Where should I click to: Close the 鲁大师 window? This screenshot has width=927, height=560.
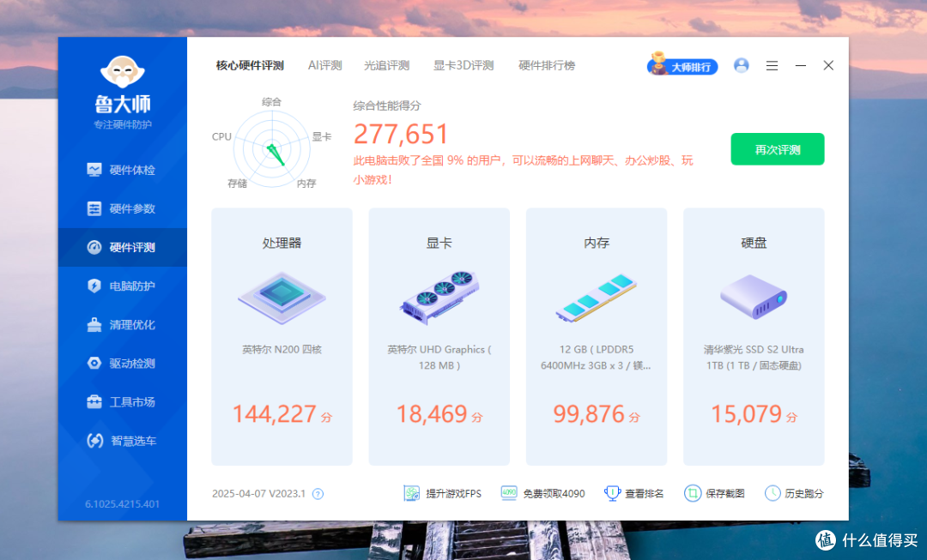[828, 65]
